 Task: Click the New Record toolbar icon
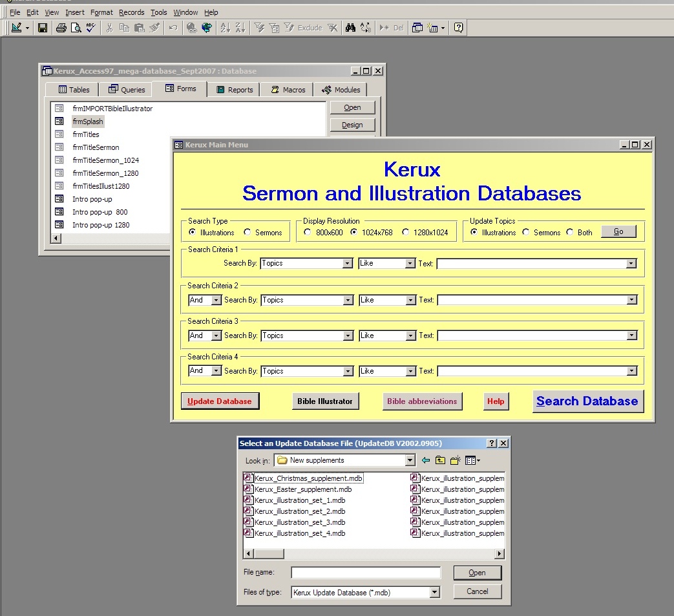tap(384, 28)
